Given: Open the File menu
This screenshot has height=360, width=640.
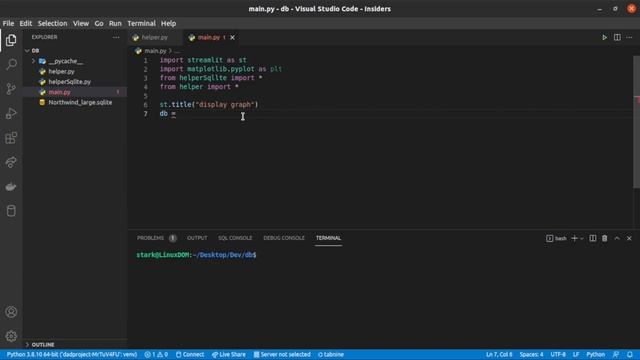Looking at the screenshot, I should pos(8,23).
